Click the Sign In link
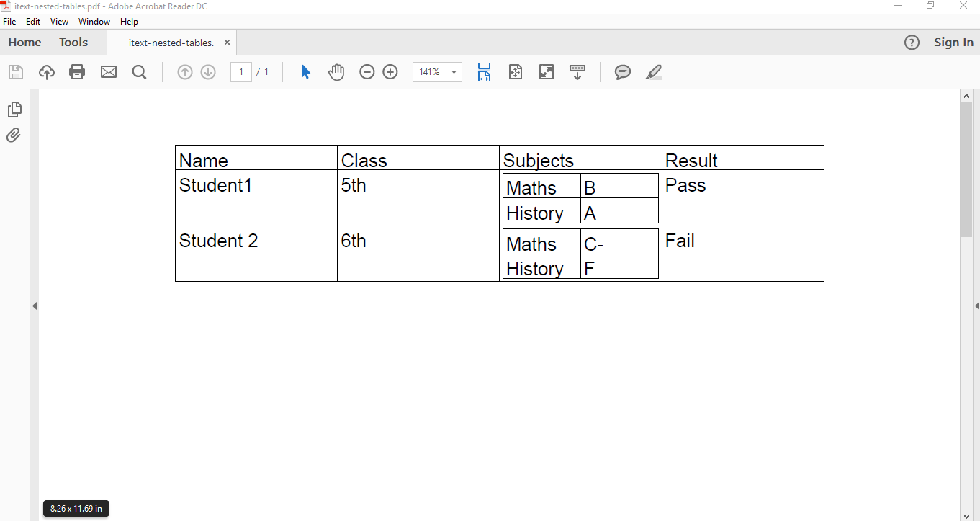This screenshot has height=521, width=980. [x=953, y=43]
